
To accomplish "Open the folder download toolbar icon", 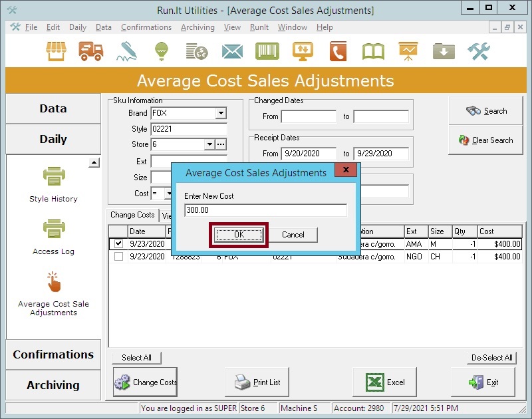I will tap(444, 51).
